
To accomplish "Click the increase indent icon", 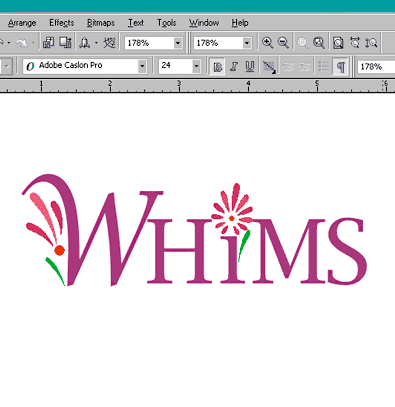I will [305, 67].
